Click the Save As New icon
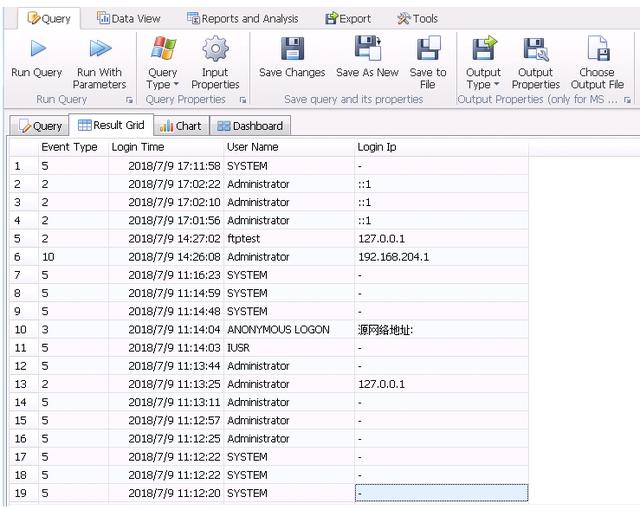The image size is (640, 510). pyautogui.click(x=367, y=48)
